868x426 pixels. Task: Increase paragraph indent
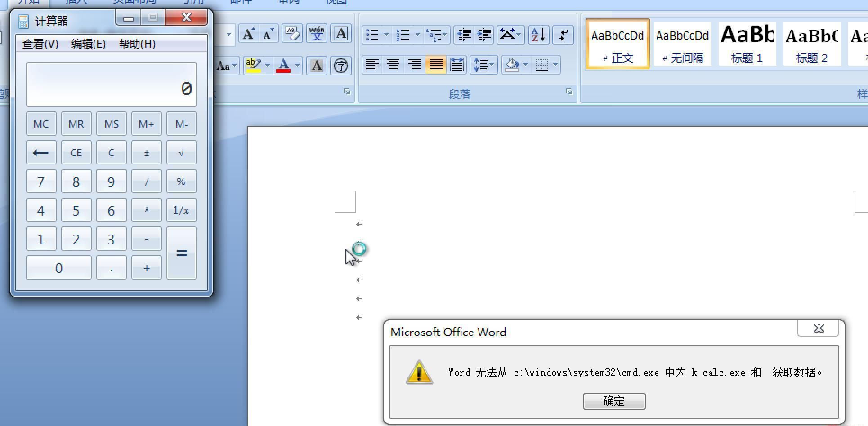[x=484, y=35]
